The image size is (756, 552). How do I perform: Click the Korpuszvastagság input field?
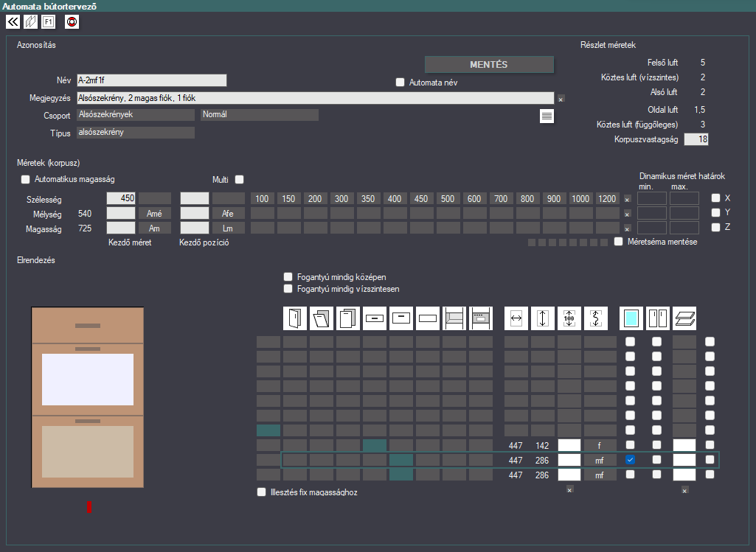tap(696, 140)
